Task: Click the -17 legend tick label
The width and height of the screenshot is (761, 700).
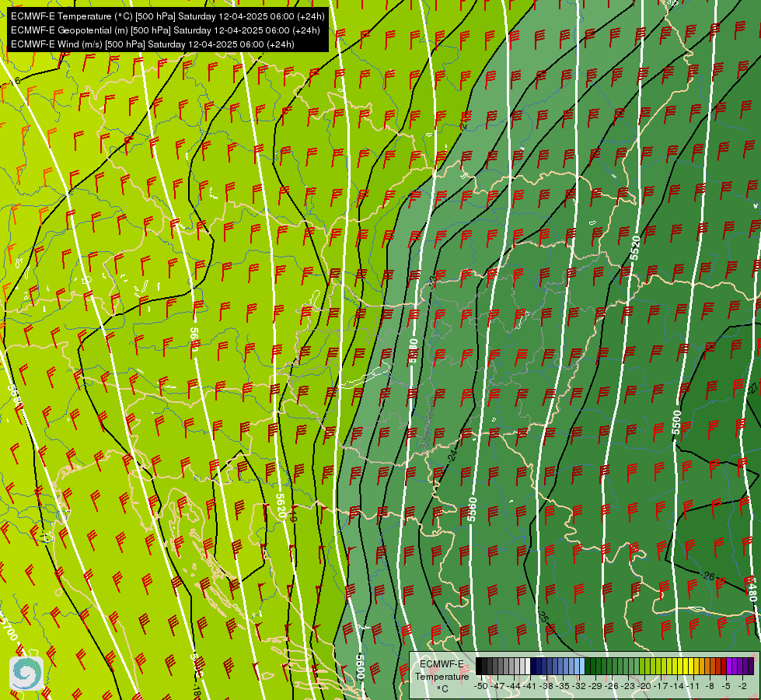Action: tap(662, 686)
